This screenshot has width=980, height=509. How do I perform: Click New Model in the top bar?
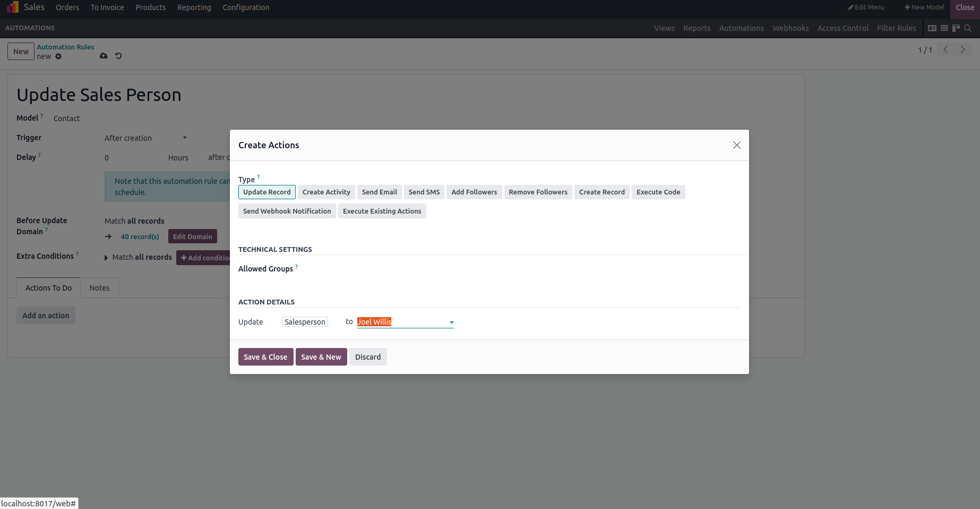pyautogui.click(x=924, y=7)
